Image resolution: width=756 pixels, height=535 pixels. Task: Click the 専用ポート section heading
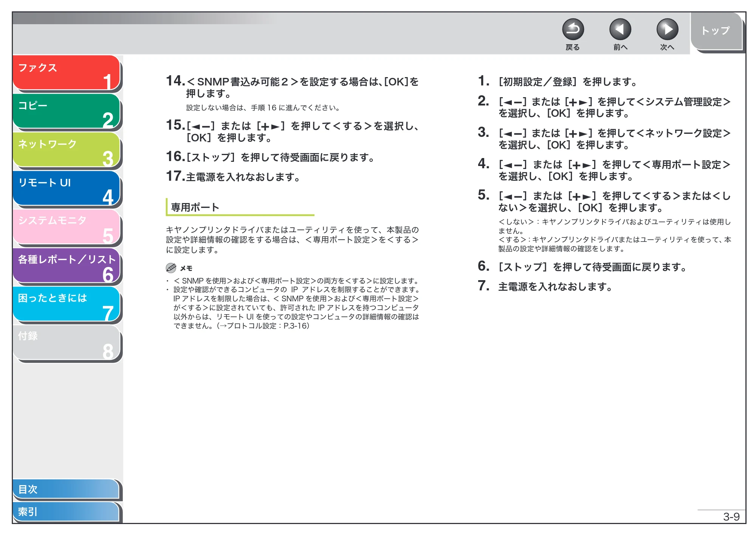coord(195,207)
